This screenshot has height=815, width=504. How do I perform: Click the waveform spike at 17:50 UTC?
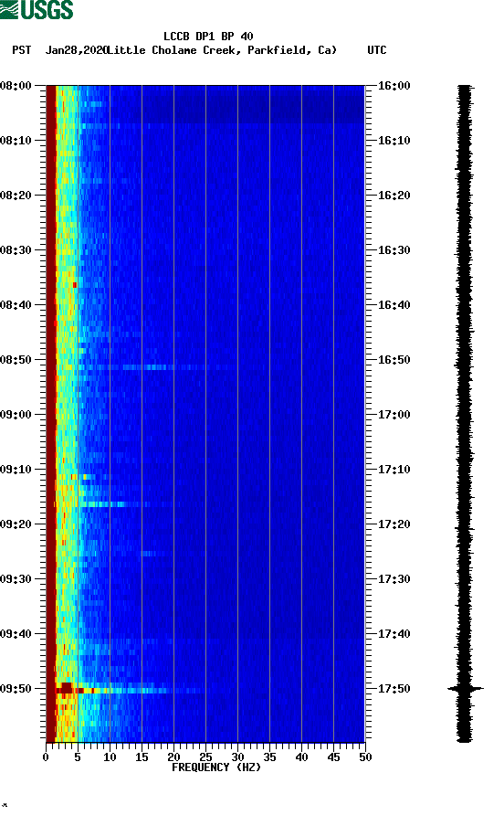(x=465, y=689)
